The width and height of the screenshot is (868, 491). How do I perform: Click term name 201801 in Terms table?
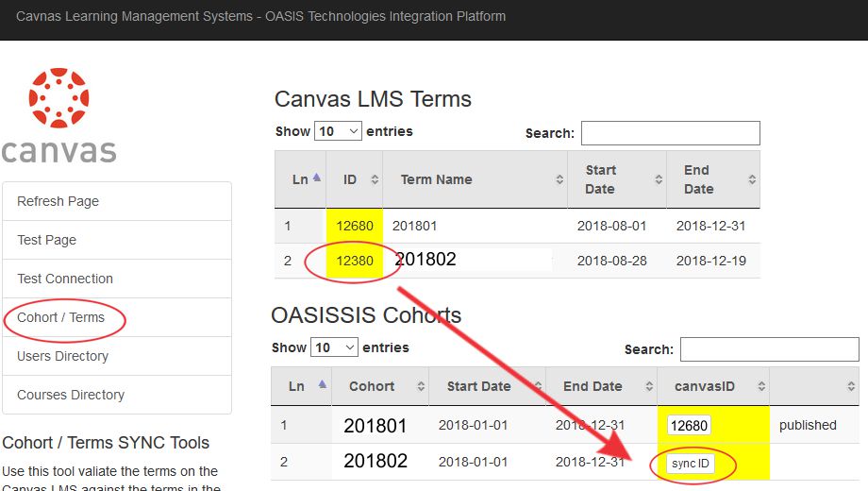pos(414,226)
